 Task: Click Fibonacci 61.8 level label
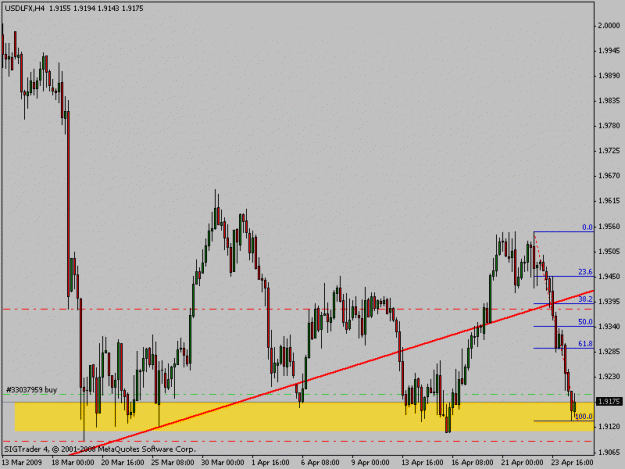[x=586, y=344]
